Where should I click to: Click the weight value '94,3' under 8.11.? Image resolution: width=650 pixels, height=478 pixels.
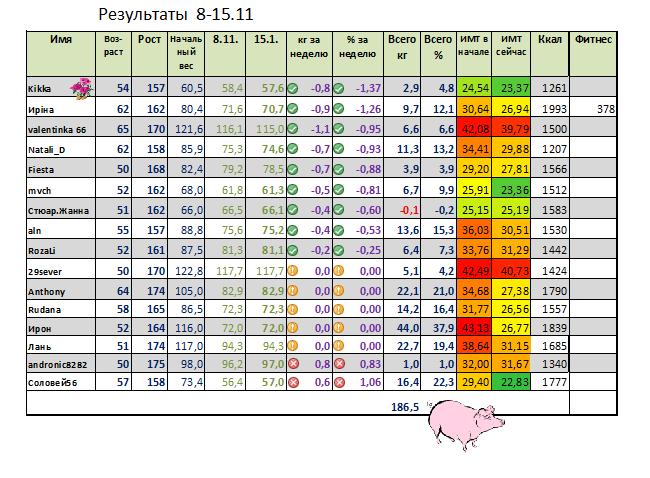(232, 346)
